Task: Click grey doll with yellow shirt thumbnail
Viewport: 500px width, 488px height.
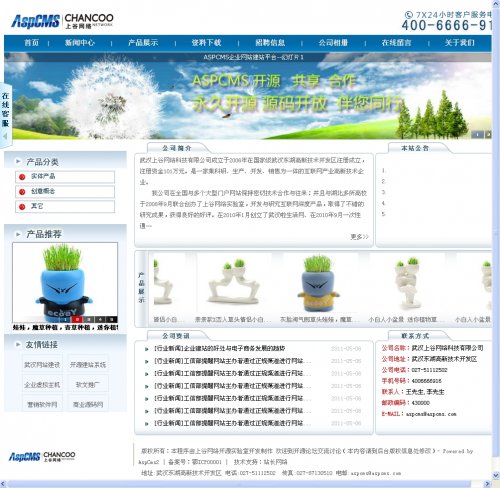Action: 318,283
